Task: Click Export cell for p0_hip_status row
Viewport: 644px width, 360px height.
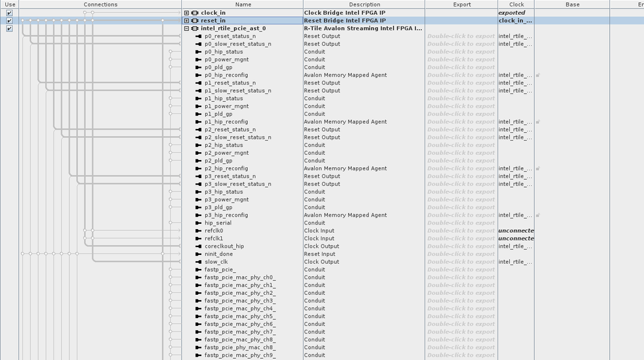Action: 461,52
